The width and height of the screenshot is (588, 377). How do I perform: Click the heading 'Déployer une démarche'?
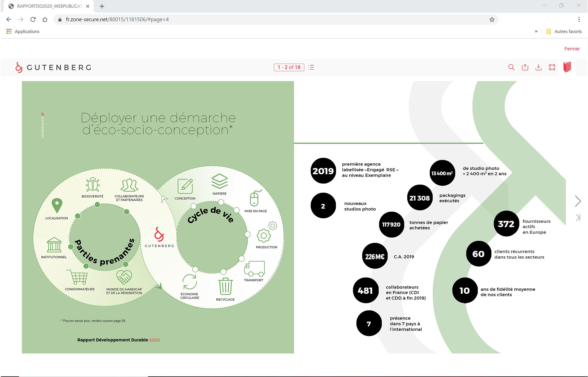coord(158,118)
